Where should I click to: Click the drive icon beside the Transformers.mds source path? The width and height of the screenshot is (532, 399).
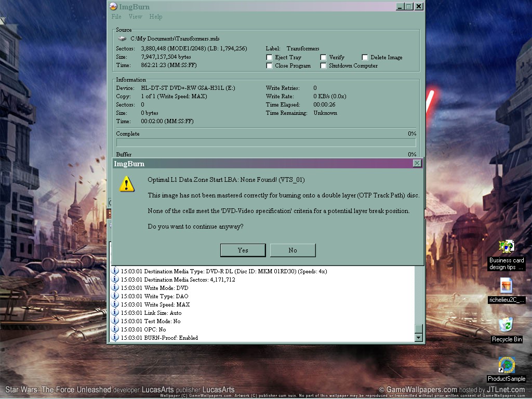click(122, 38)
